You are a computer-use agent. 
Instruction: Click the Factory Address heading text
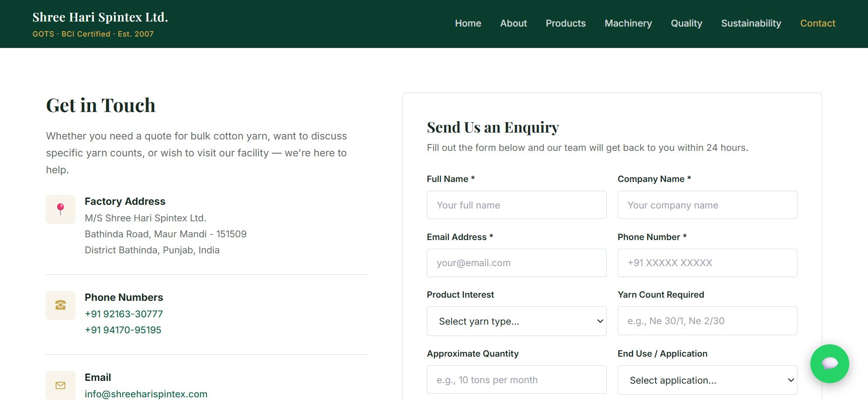[125, 202]
